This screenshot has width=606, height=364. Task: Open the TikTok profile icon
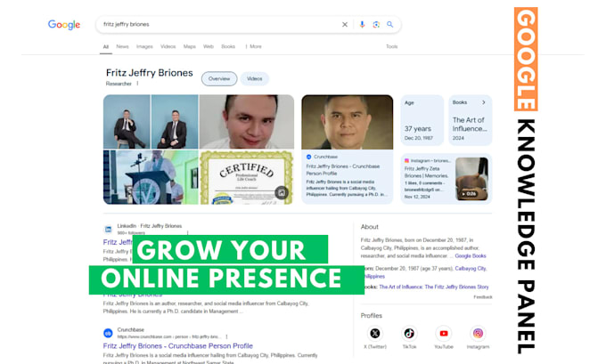pyautogui.click(x=409, y=333)
